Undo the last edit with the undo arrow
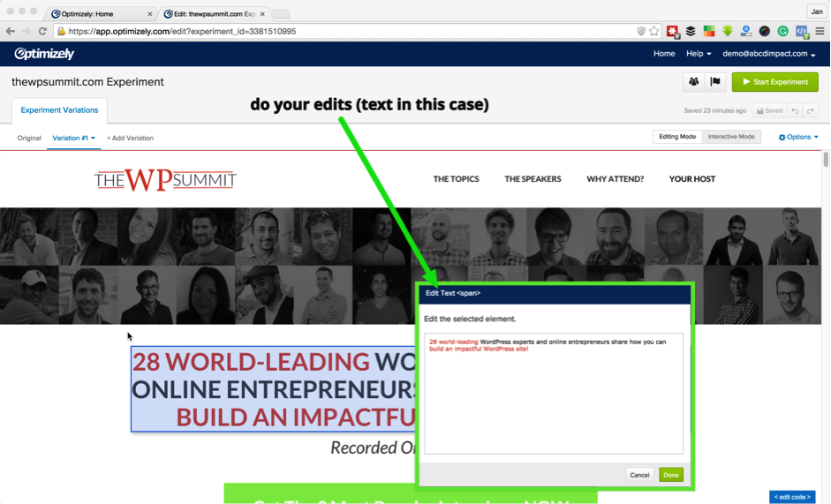The height and width of the screenshot is (504, 831). (795, 110)
